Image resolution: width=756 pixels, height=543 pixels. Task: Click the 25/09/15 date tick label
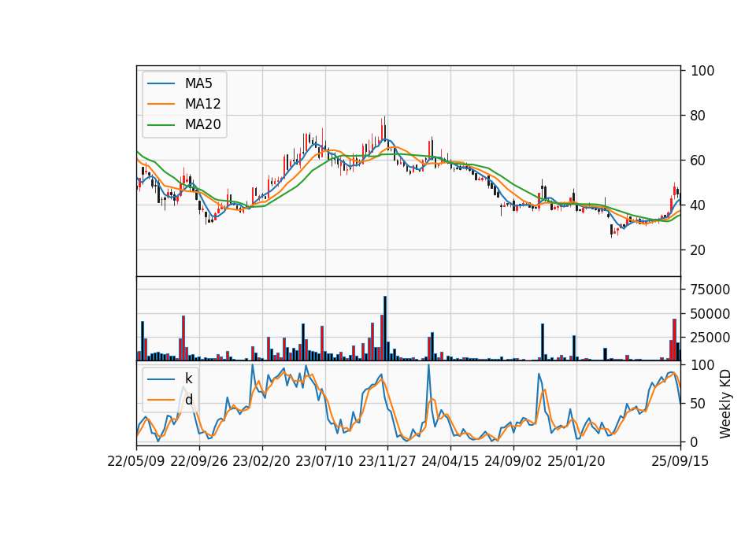coord(680,461)
